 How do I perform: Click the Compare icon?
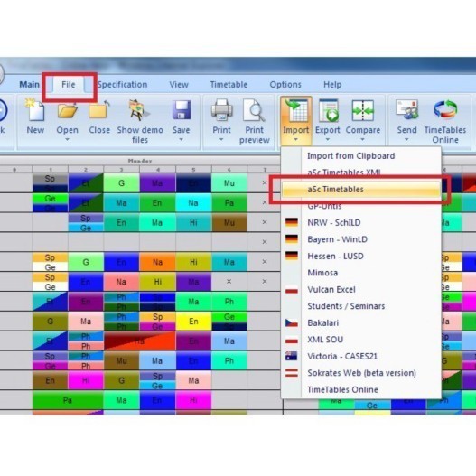pos(363,110)
